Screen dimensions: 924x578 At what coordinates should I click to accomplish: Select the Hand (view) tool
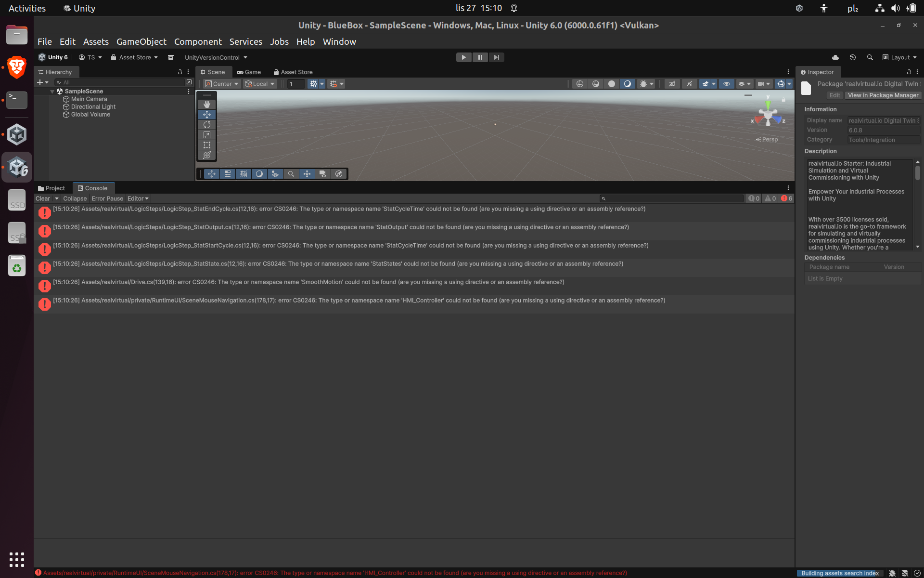(207, 105)
